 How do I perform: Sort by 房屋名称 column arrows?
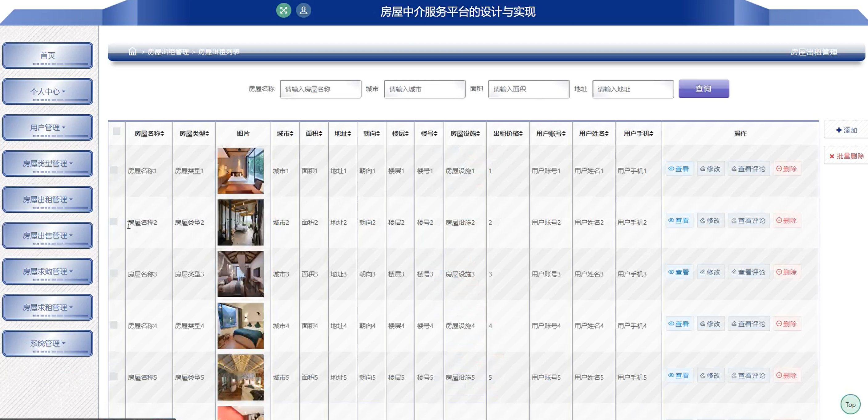click(x=162, y=134)
